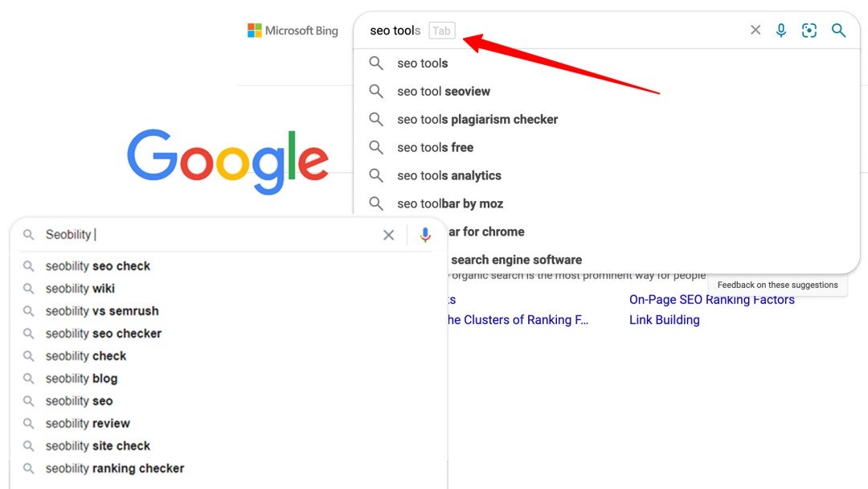Click the microphone icon in the Seobility search box
This screenshot has height=489, width=868.
click(x=425, y=235)
